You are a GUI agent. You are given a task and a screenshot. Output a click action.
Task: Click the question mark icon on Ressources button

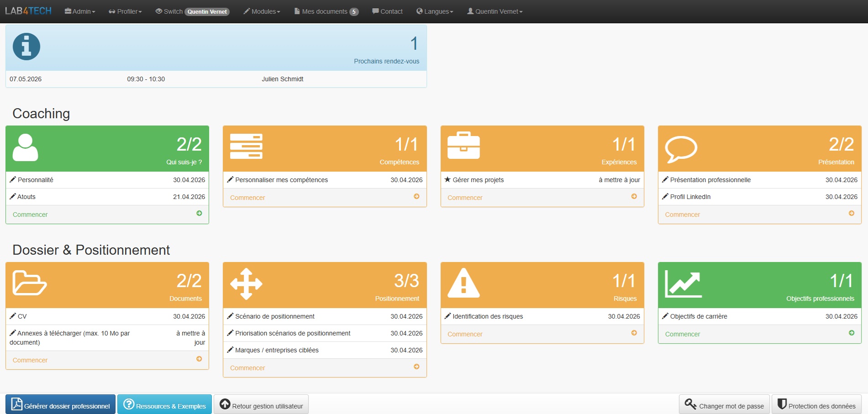coord(129,404)
